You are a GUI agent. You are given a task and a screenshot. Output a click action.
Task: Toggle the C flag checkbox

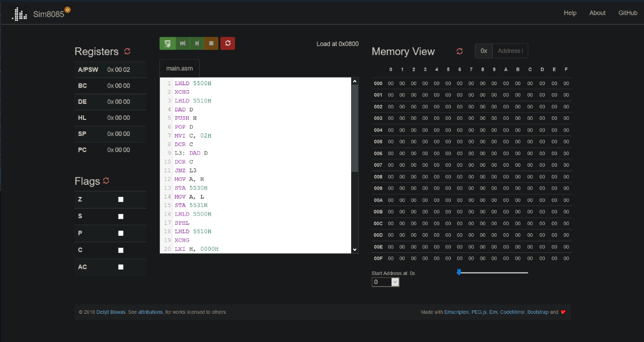tap(121, 250)
